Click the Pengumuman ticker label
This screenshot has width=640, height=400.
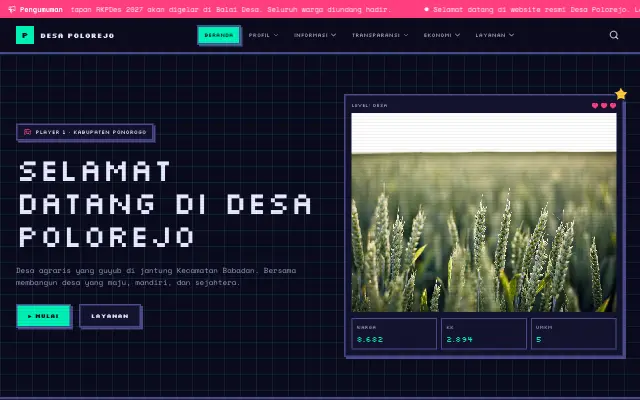pos(41,9)
